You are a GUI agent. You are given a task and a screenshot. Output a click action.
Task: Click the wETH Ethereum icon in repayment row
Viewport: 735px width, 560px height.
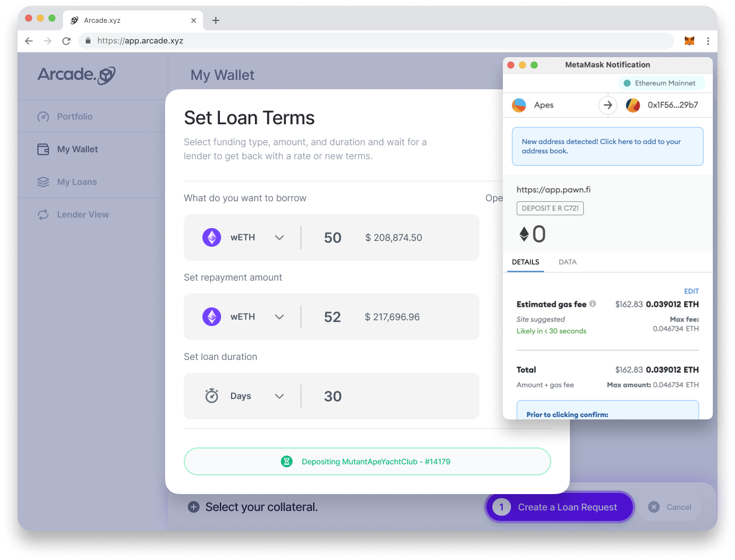(212, 317)
